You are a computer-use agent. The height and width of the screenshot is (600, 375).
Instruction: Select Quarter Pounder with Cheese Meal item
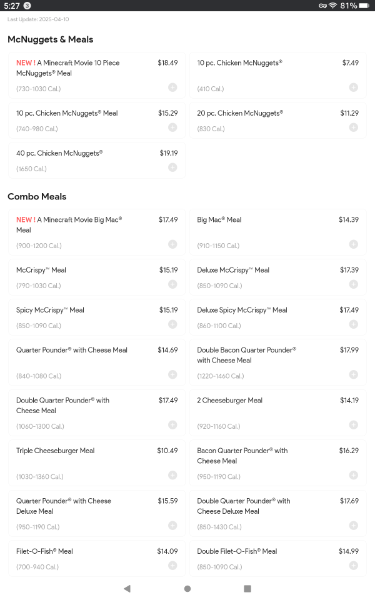click(x=97, y=363)
